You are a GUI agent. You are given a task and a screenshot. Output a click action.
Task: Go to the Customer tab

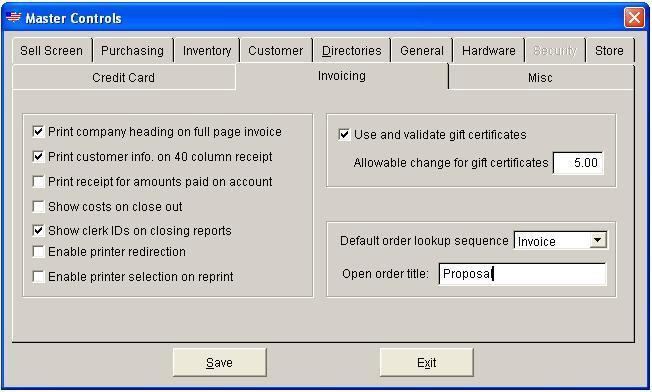tap(275, 51)
